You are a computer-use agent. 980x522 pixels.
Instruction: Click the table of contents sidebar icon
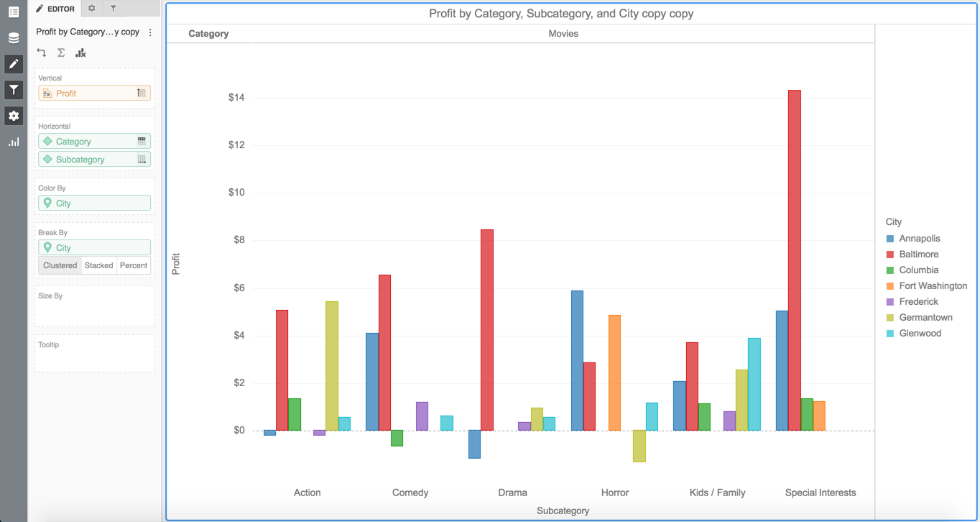(x=14, y=12)
